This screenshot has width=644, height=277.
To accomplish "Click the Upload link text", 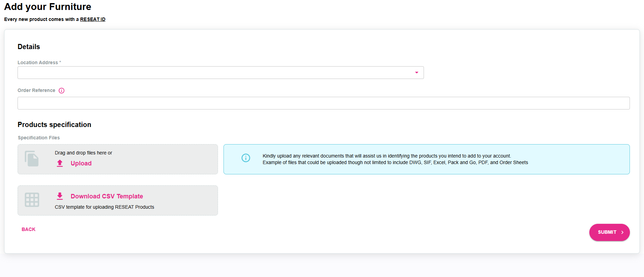I will point(81,163).
